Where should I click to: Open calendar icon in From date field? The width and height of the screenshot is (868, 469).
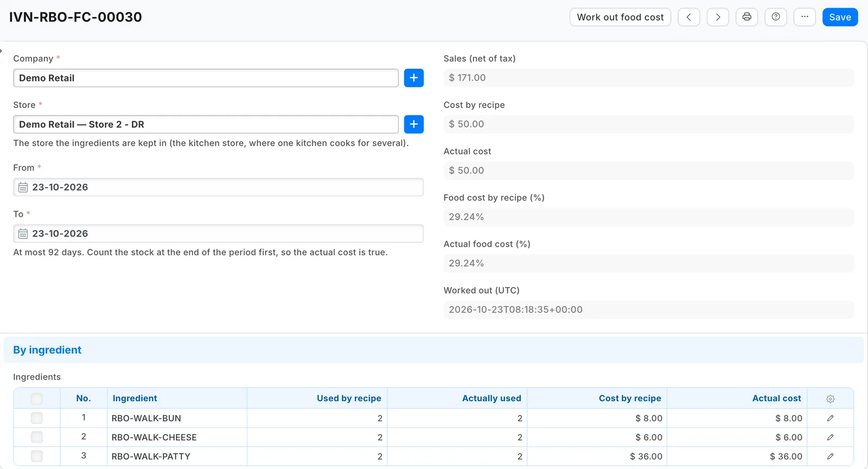tap(23, 188)
